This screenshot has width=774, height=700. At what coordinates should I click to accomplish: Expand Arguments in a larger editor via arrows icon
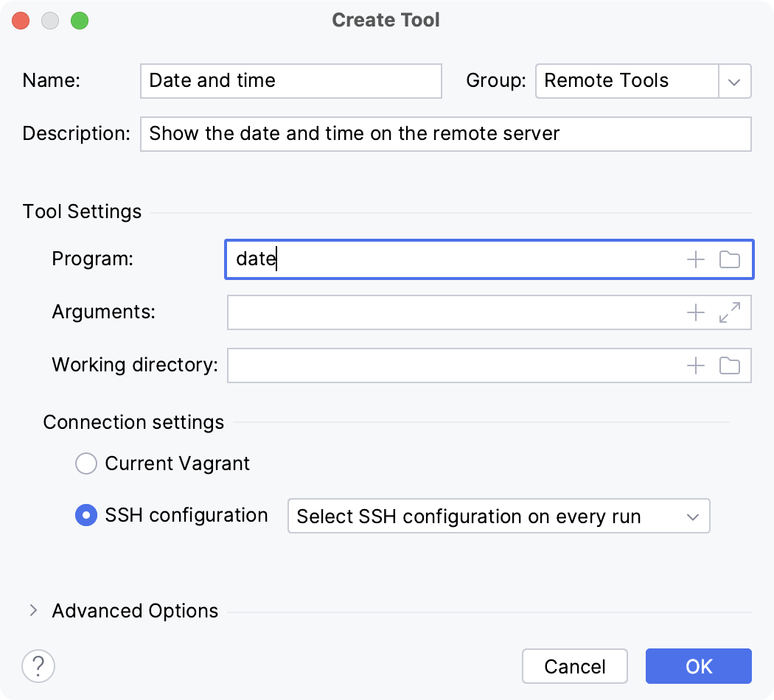pos(729,312)
